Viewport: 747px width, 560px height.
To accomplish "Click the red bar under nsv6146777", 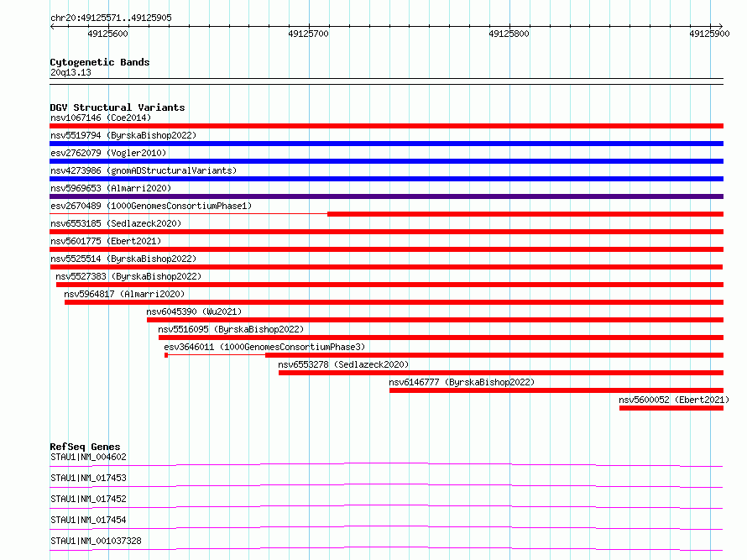I will tap(556, 390).
